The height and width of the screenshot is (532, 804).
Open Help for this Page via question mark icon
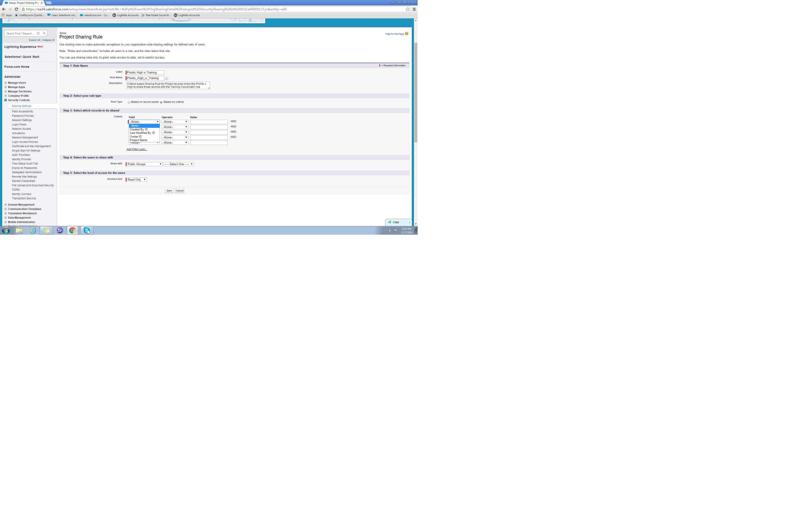[406, 34]
